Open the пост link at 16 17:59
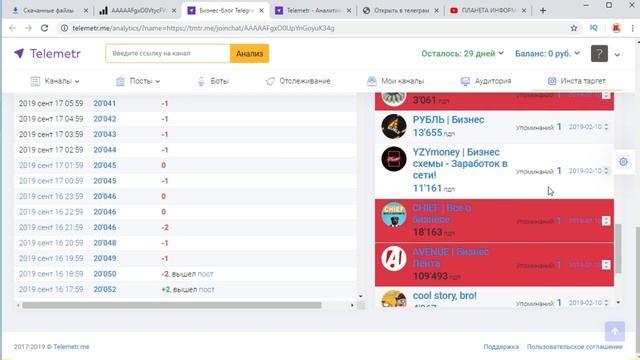The height and width of the screenshot is (360, 640). [207, 289]
